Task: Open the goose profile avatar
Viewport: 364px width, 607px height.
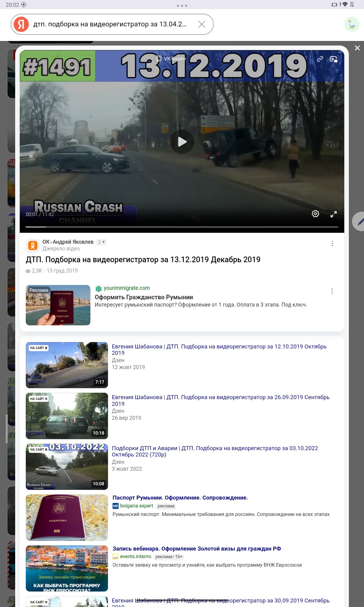Action: [352, 24]
